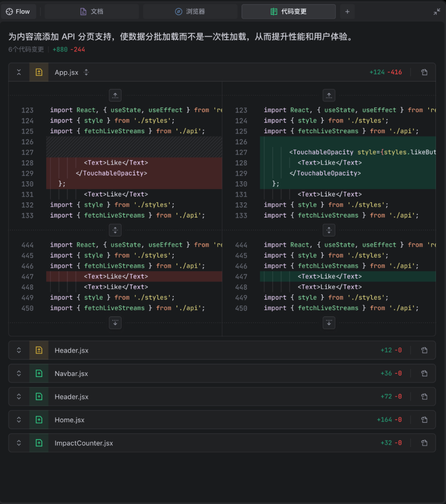The height and width of the screenshot is (504, 446).
Task: Click the Navbar.jsx file name
Action: pos(71,373)
